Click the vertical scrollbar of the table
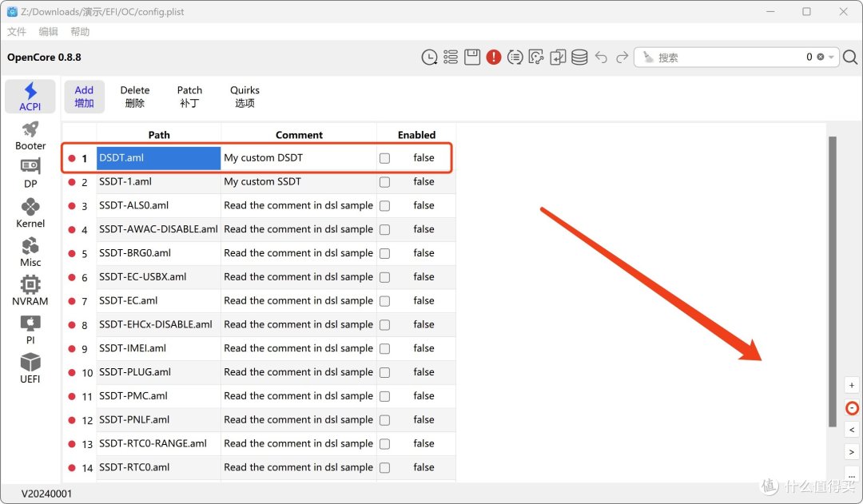The image size is (863, 504). (832, 280)
